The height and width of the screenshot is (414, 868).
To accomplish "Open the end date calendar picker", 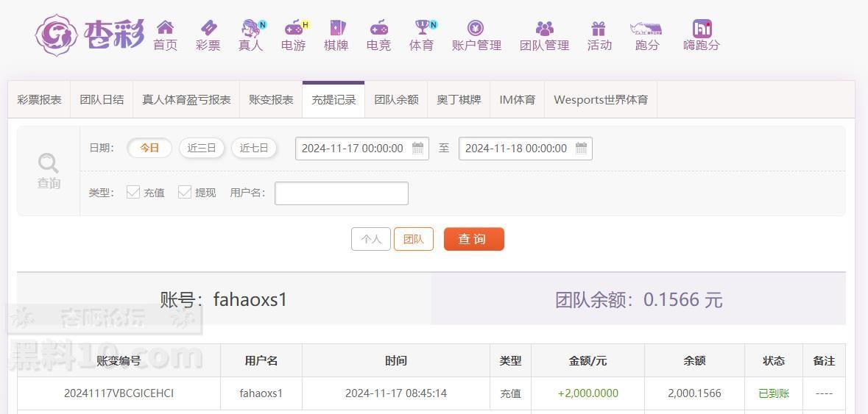I will pyautogui.click(x=582, y=149).
